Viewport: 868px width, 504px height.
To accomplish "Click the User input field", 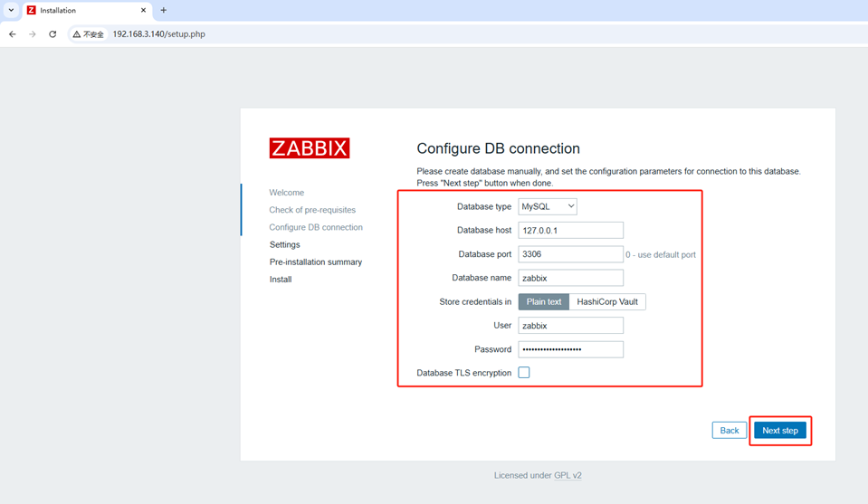I will pyautogui.click(x=571, y=326).
